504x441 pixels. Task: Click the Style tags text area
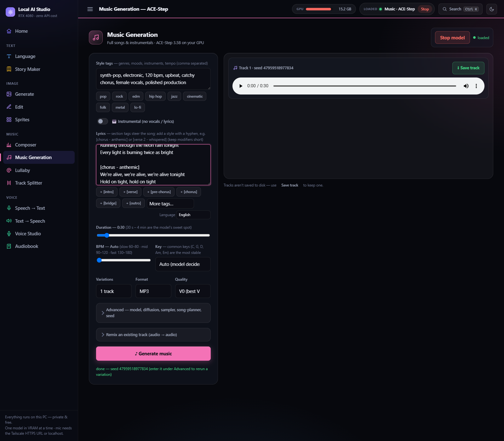pyautogui.click(x=153, y=79)
